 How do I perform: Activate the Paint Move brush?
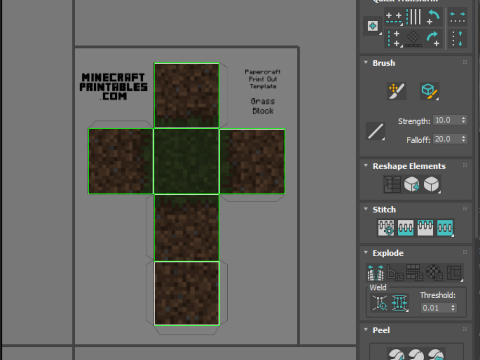pyautogui.click(x=396, y=91)
